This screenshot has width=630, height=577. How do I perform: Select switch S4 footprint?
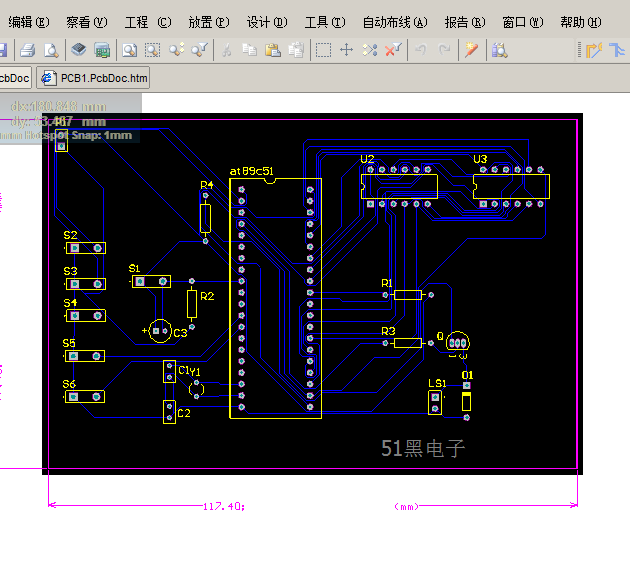86,316
